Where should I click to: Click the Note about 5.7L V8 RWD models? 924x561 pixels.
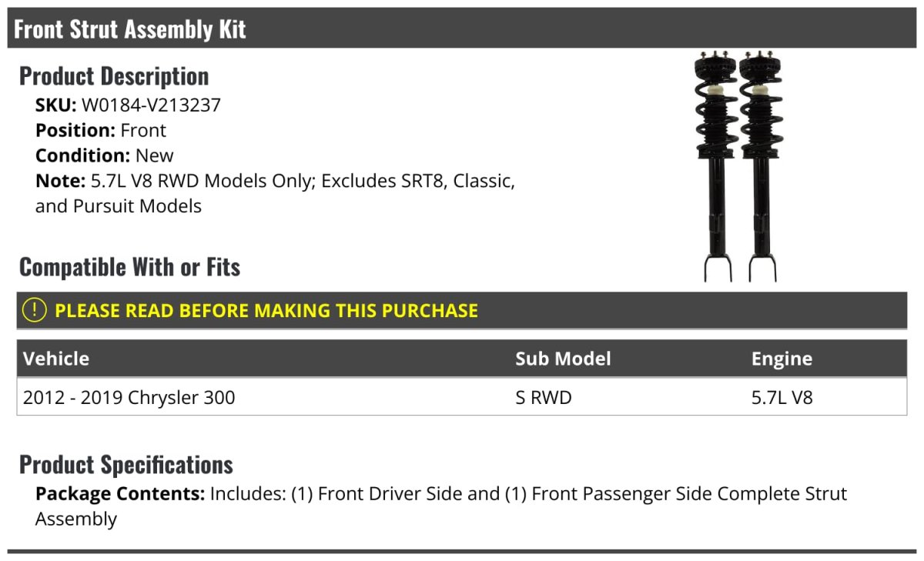(274, 182)
